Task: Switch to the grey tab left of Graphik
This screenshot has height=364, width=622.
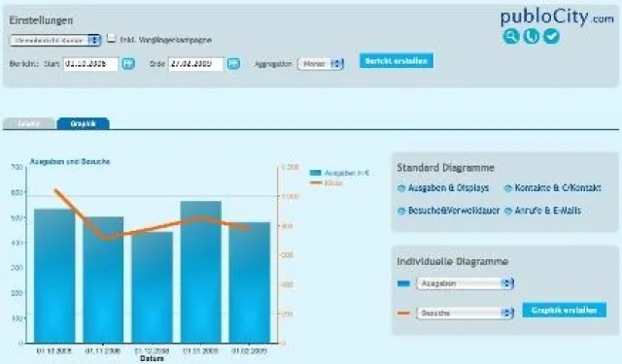Action: click(x=28, y=123)
